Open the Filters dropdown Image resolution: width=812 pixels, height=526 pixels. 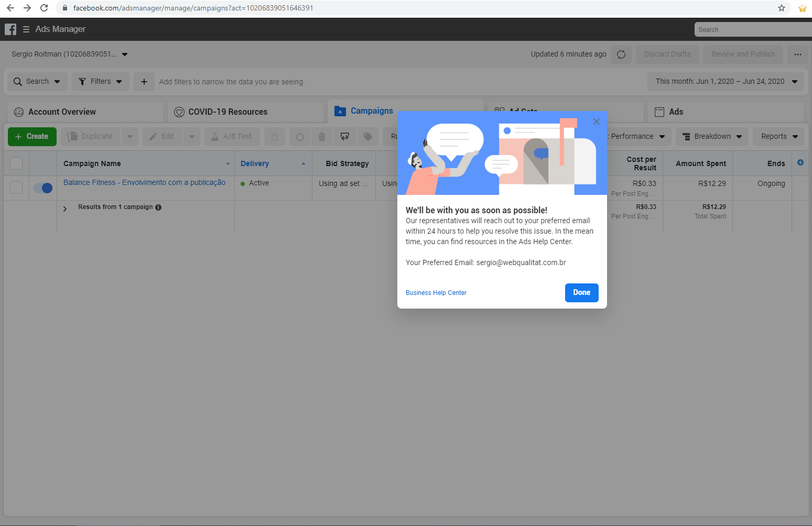coord(101,82)
